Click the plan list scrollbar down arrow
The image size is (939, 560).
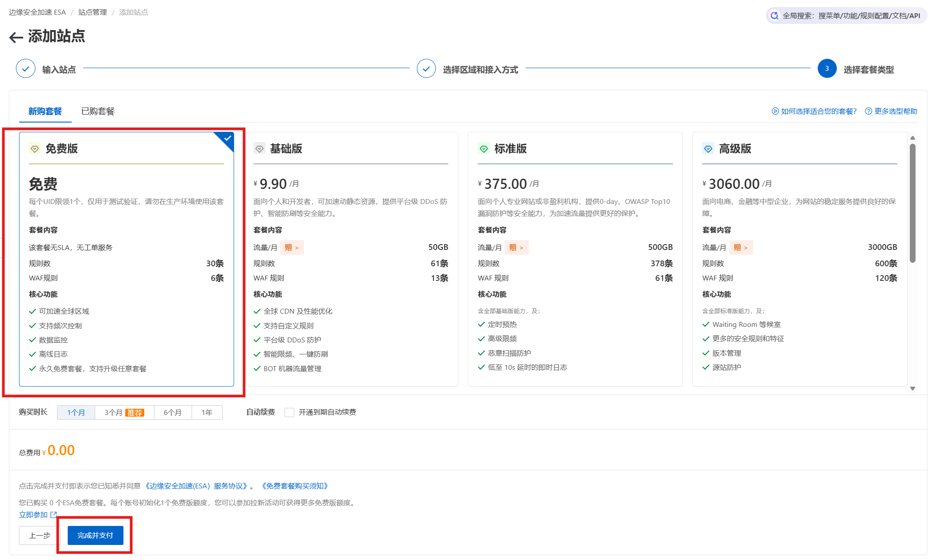tap(912, 388)
